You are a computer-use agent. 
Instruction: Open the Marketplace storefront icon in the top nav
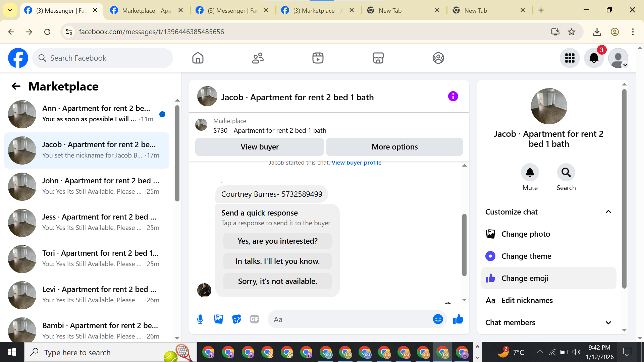(378, 58)
